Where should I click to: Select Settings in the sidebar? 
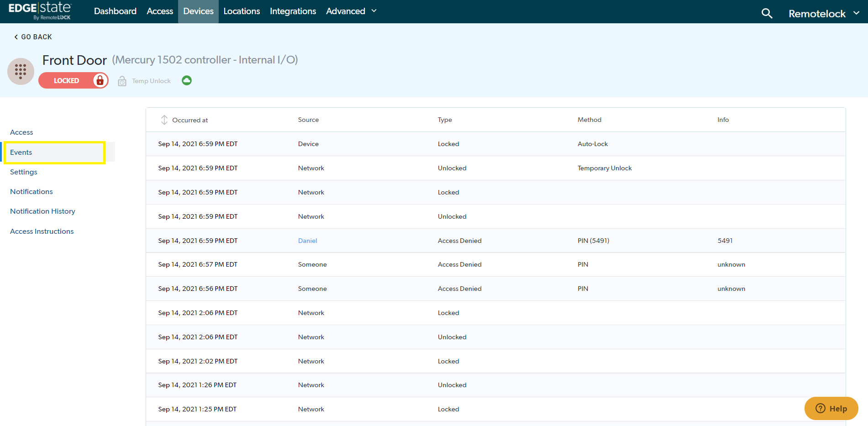click(x=24, y=172)
